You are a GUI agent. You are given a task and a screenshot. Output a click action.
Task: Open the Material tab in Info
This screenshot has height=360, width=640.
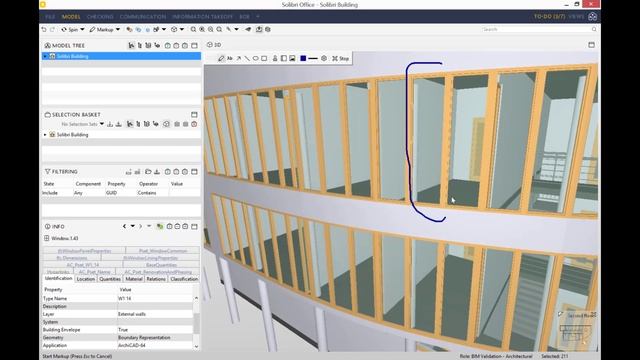[134, 279]
